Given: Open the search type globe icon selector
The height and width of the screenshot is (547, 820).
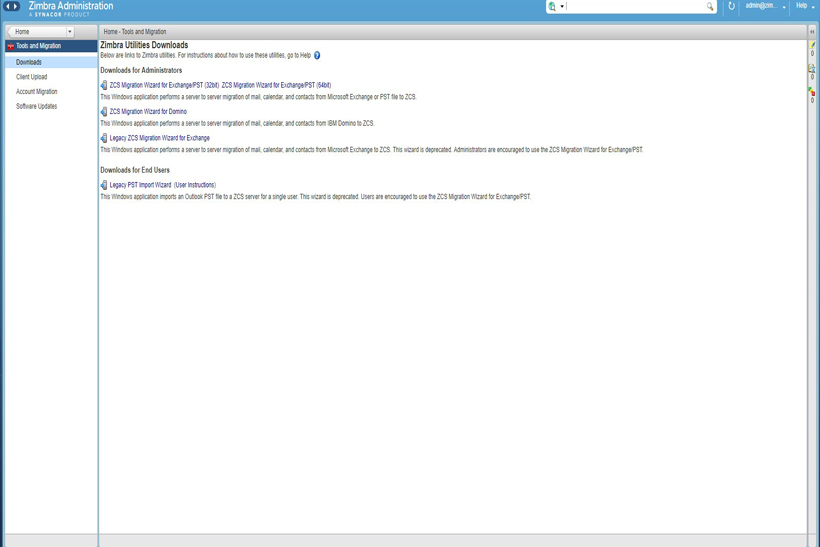Looking at the screenshot, I should (553, 7).
